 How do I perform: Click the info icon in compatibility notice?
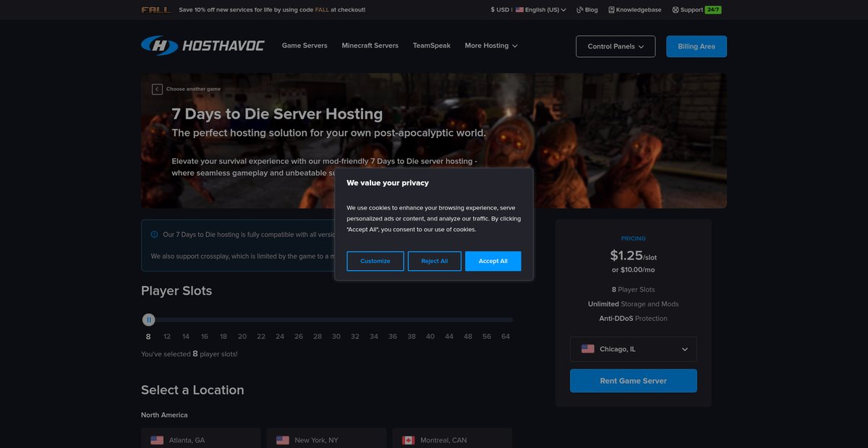coord(154,234)
